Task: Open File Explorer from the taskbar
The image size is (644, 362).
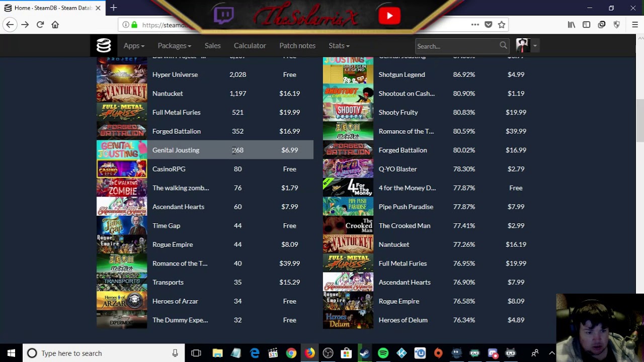Action: click(217, 353)
